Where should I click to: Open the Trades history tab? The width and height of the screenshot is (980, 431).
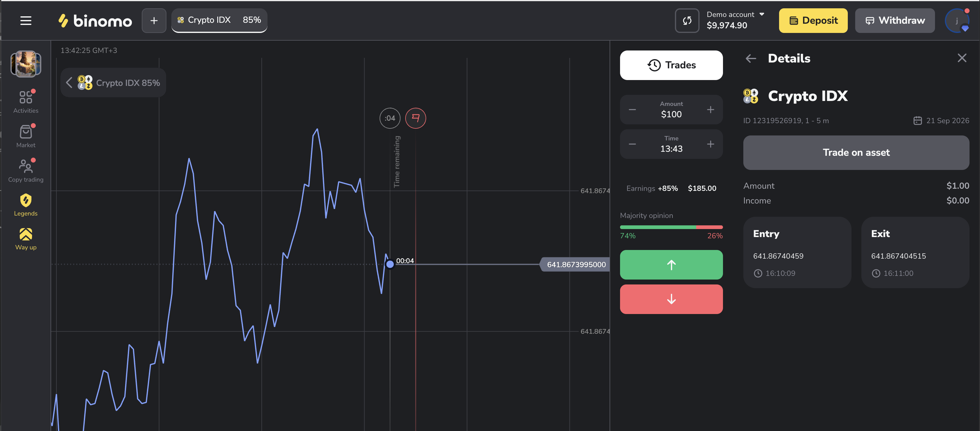pyautogui.click(x=671, y=65)
